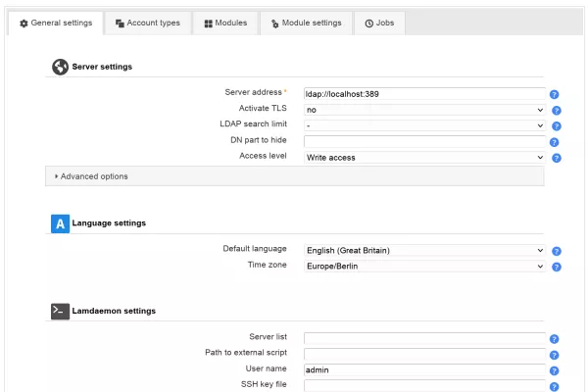Click the Server settings heading text
Image resolution: width=588 pixels, height=392 pixels.
pos(102,67)
